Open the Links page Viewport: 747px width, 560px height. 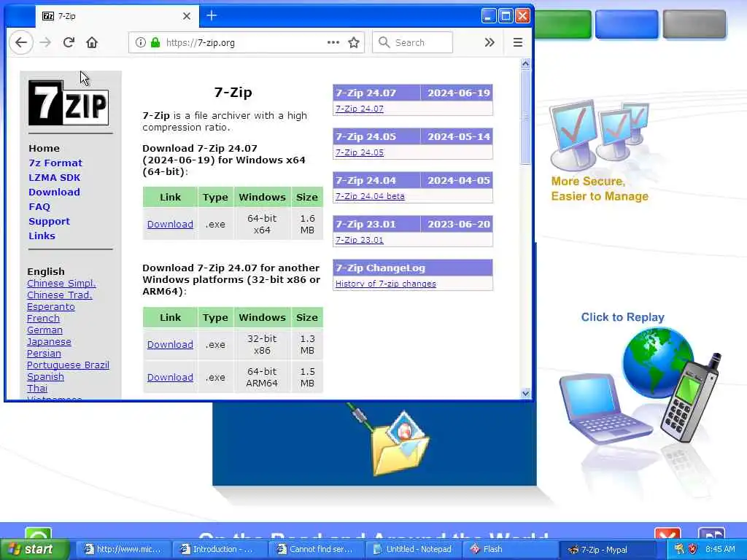[x=42, y=236]
